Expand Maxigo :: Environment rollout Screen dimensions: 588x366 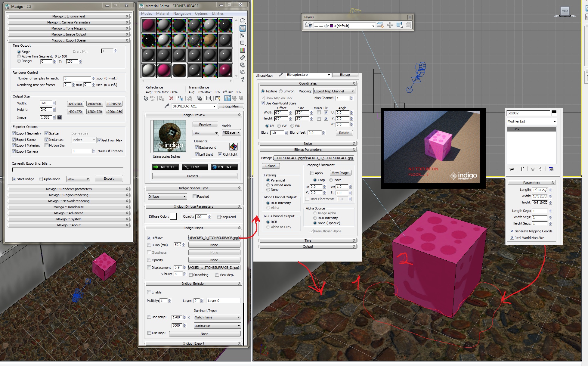[69, 16]
